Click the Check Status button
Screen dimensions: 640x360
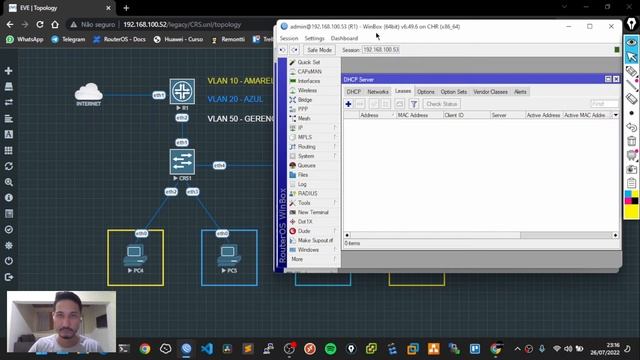point(441,104)
